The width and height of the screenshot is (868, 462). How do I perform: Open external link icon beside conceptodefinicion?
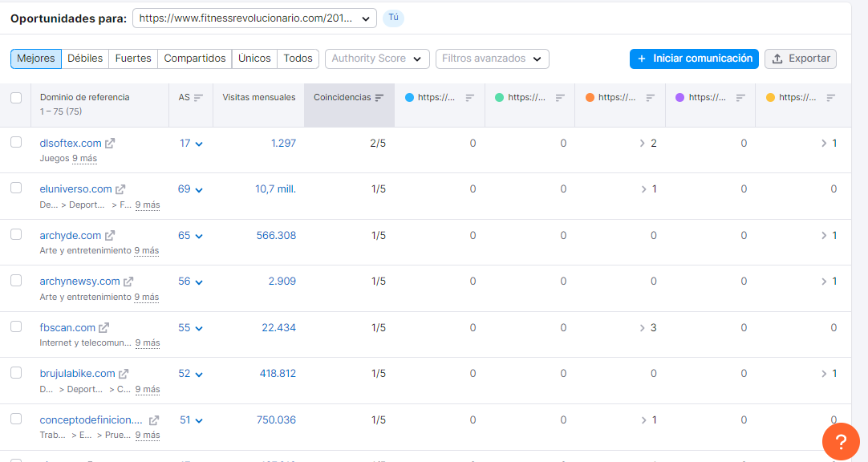tap(154, 420)
